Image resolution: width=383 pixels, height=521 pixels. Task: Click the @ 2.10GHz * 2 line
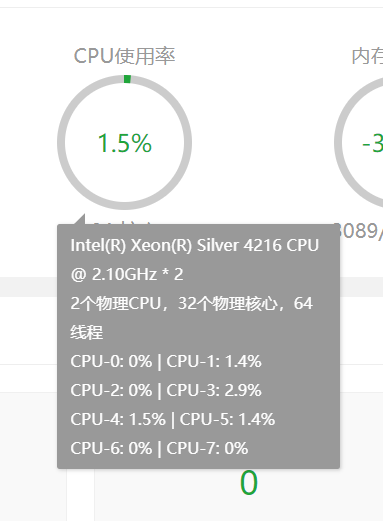127,275
